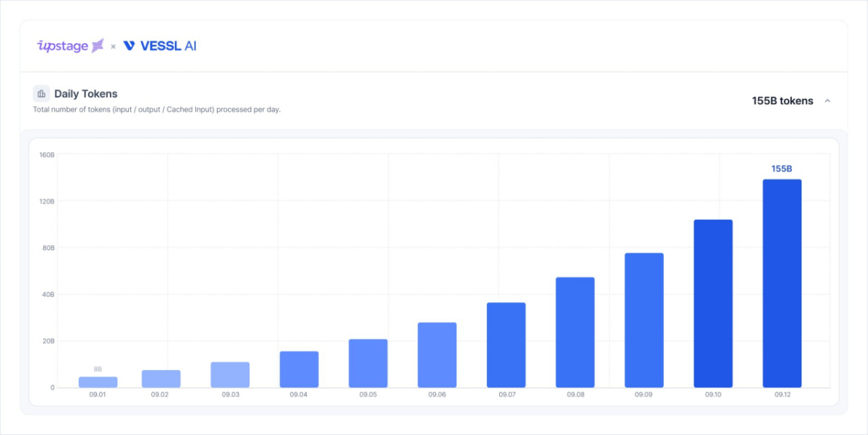The height and width of the screenshot is (435, 868).
Task: Click the "09.08" x-axis date label
Action: coord(576,395)
